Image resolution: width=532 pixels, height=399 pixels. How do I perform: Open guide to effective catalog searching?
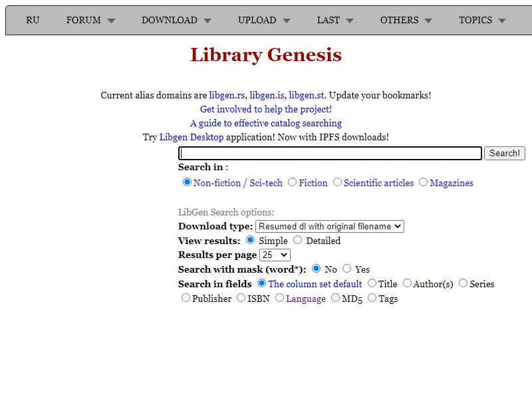[x=266, y=123]
